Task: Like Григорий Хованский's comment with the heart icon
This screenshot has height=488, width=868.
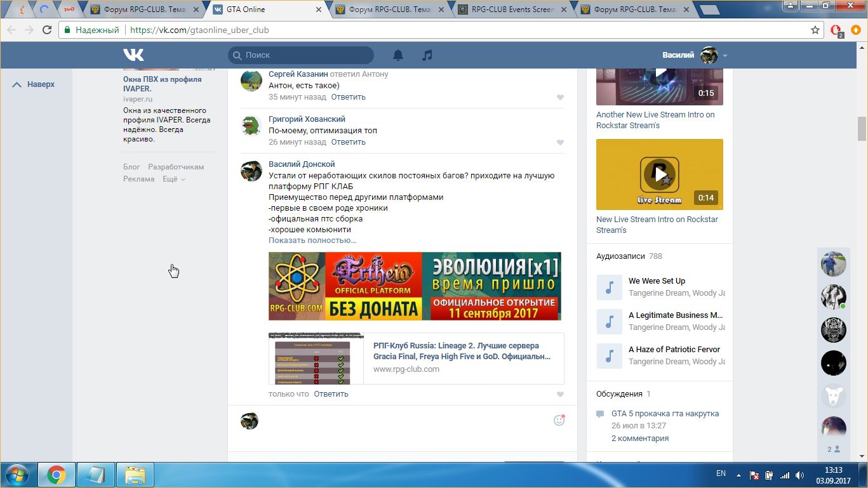Action: pyautogui.click(x=560, y=142)
